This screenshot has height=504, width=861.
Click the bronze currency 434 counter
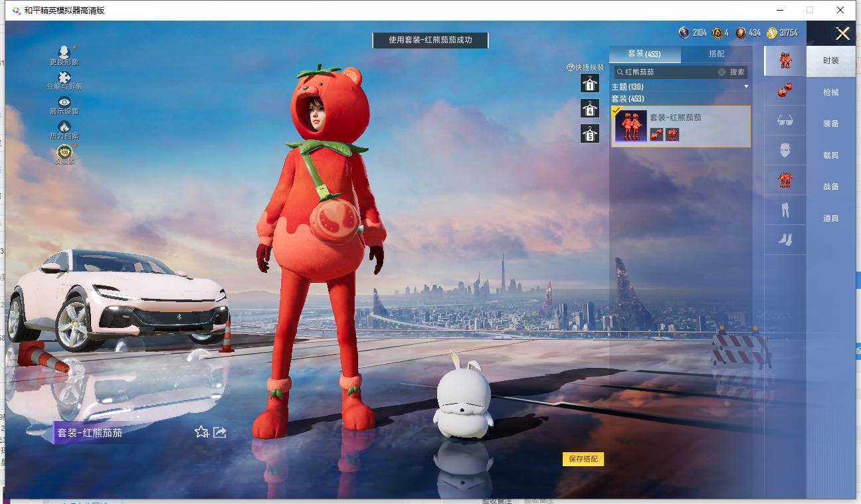pyautogui.click(x=748, y=33)
